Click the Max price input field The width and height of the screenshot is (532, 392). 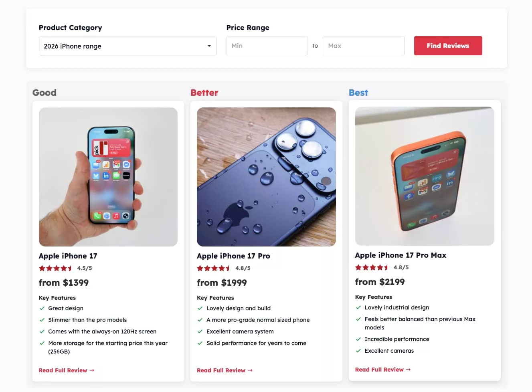tap(363, 46)
